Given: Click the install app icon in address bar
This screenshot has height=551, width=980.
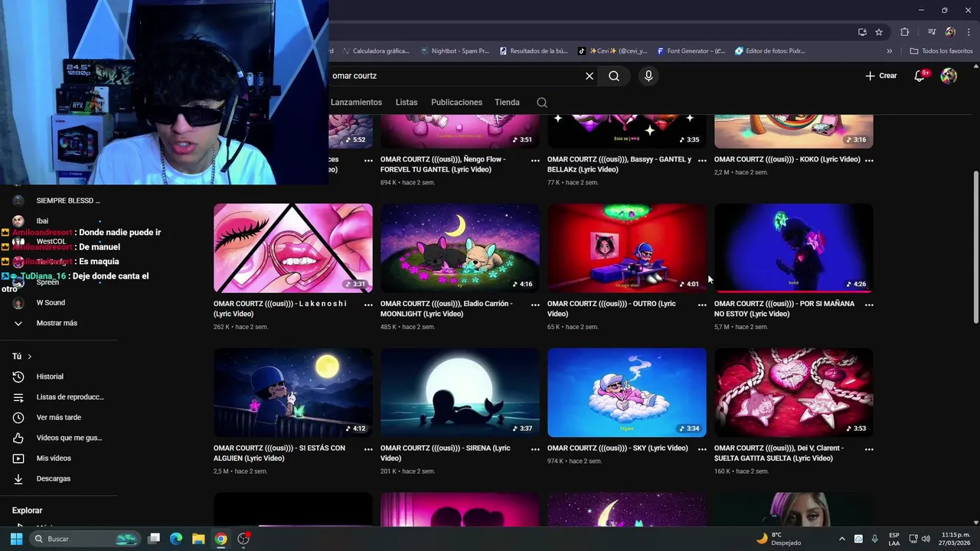Looking at the screenshot, I should (862, 32).
